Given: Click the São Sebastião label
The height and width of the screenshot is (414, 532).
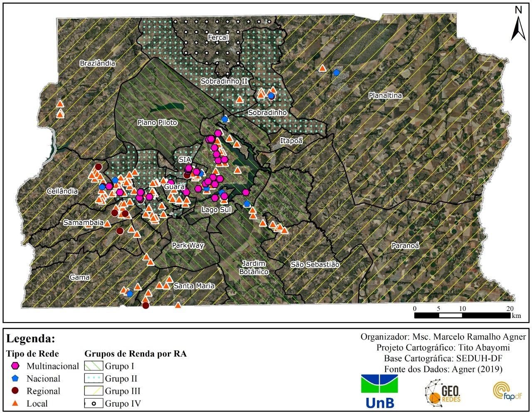Looking at the screenshot, I should coord(315,264).
